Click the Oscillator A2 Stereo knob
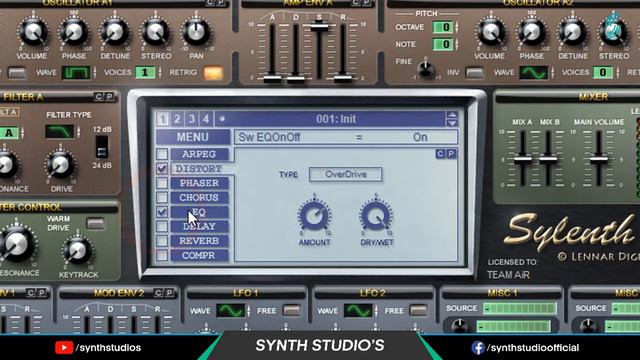The height and width of the screenshot is (360, 640). coord(613,32)
